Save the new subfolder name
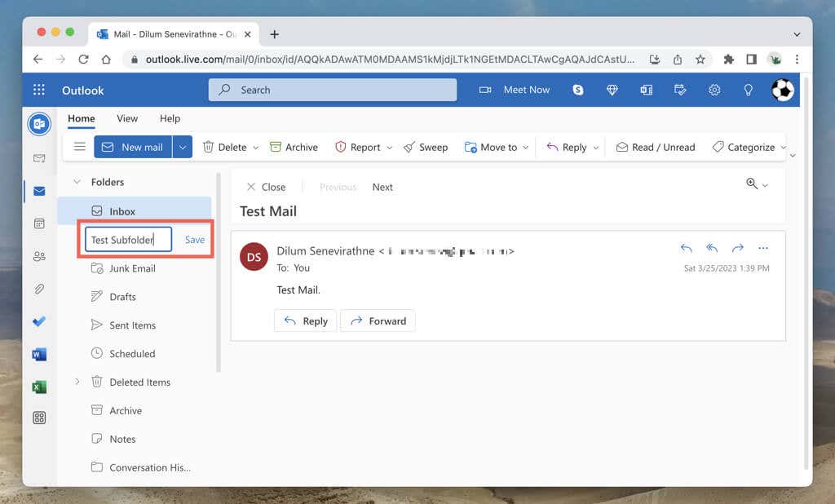 click(x=195, y=240)
